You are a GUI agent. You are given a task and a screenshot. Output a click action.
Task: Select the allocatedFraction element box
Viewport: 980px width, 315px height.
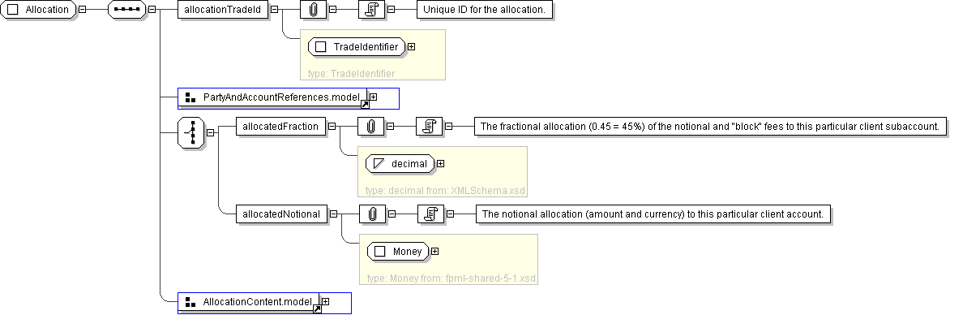[x=280, y=126]
